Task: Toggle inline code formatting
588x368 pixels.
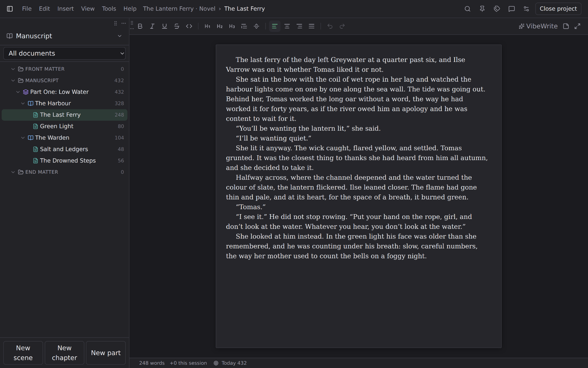Action: coord(189,26)
